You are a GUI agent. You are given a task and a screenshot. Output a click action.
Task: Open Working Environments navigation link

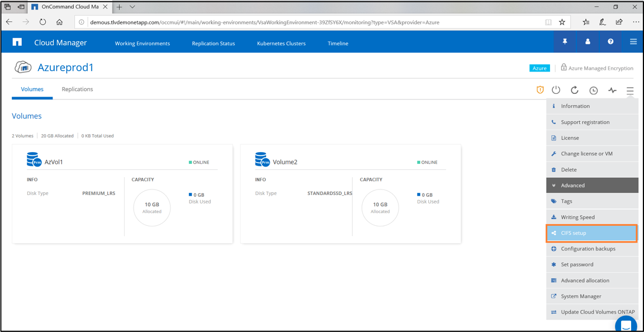tap(142, 44)
